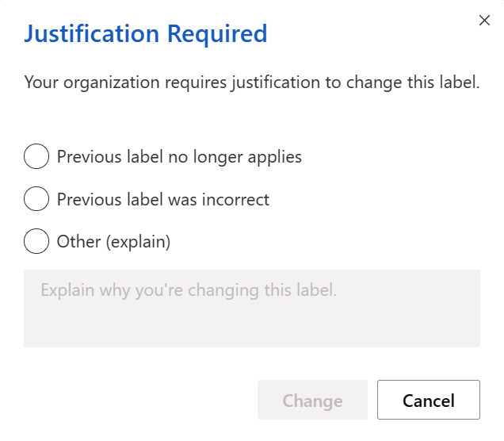This screenshot has height=441, width=504.
Task: Tap the radio circle beside Other
Action: (36, 241)
